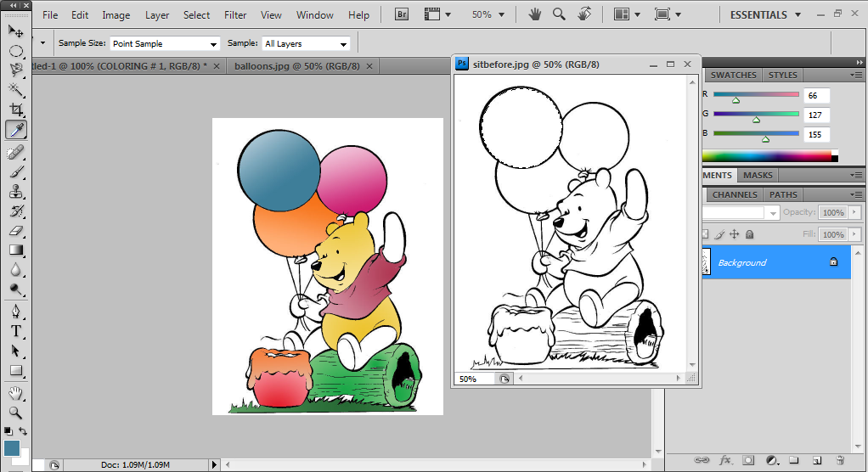Select the Elliptical Marquee tool
This screenshot has height=472, width=868.
(15, 51)
